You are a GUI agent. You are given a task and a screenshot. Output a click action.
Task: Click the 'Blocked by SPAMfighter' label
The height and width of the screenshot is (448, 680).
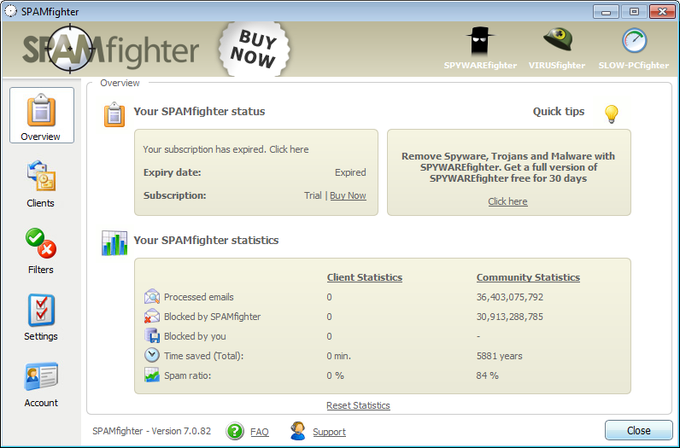click(x=212, y=317)
